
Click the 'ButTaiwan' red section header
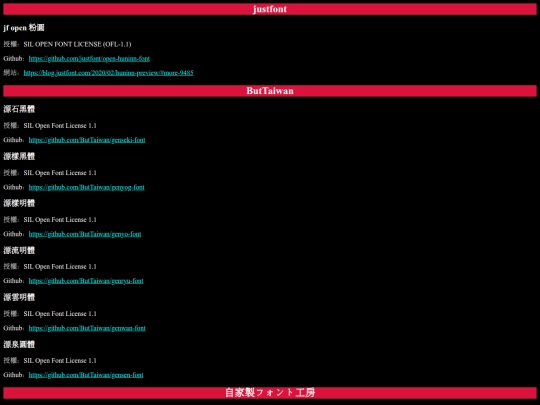pos(270,91)
